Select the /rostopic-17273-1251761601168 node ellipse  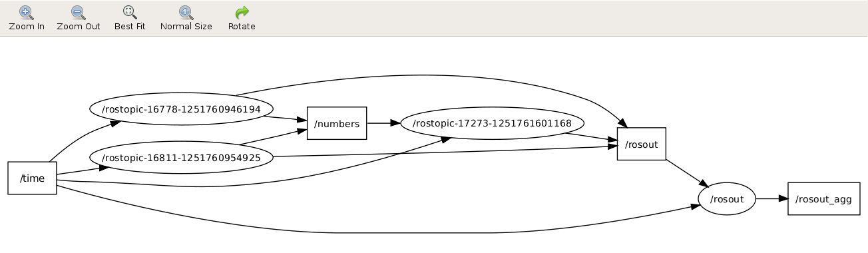pos(492,123)
